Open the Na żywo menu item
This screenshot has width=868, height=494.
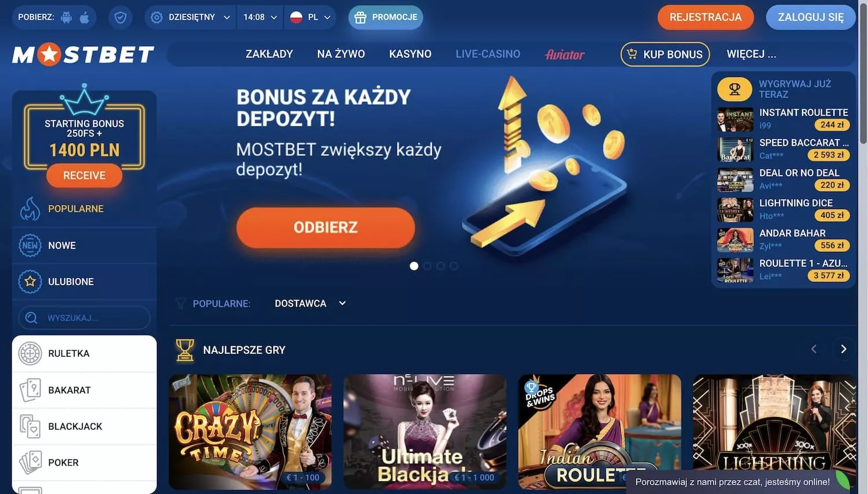[x=341, y=54]
